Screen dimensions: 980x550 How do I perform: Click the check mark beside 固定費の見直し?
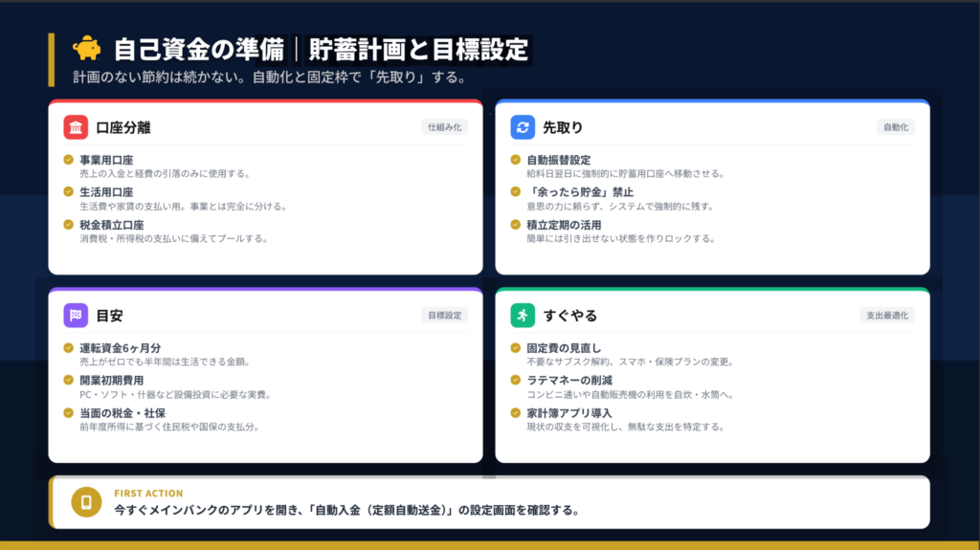tap(515, 347)
